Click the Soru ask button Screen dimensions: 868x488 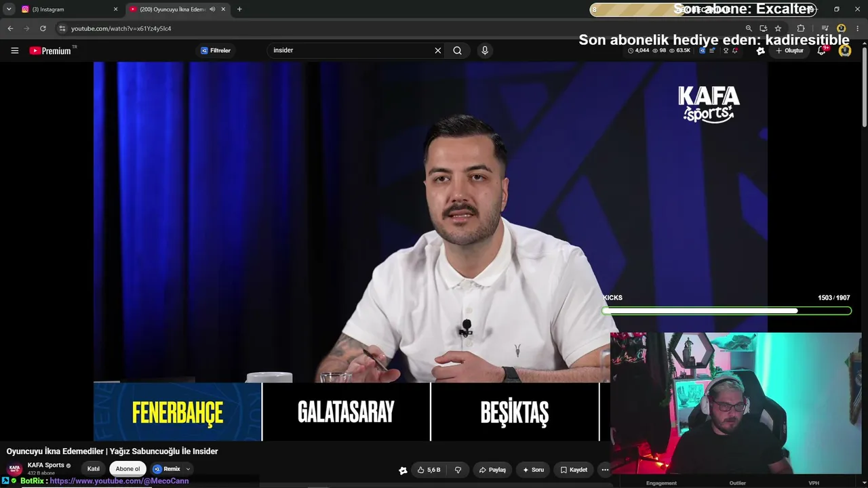532,470
